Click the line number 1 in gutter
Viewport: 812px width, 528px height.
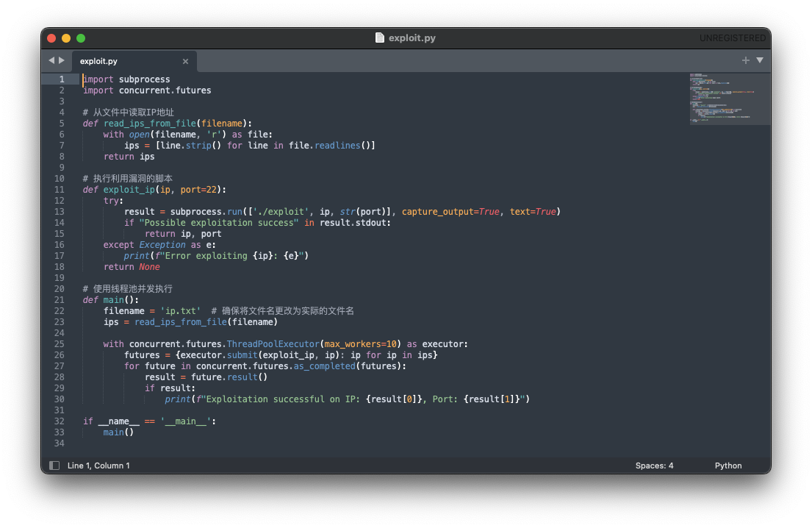[62, 79]
